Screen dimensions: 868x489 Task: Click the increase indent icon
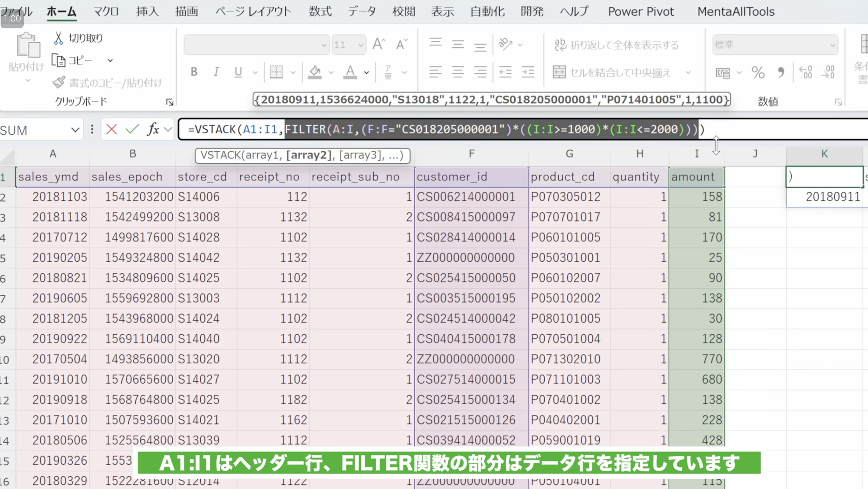click(528, 72)
